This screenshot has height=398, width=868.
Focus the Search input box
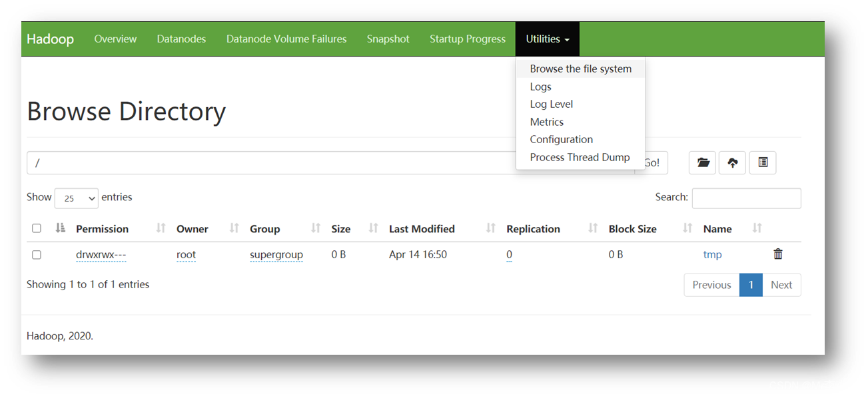click(746, 198)
